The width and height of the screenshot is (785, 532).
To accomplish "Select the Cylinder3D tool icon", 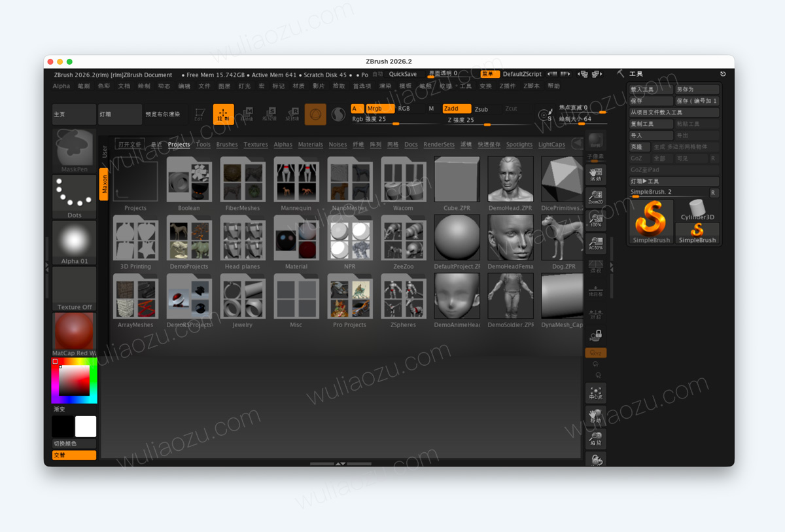I will click(x=697, y=210).
